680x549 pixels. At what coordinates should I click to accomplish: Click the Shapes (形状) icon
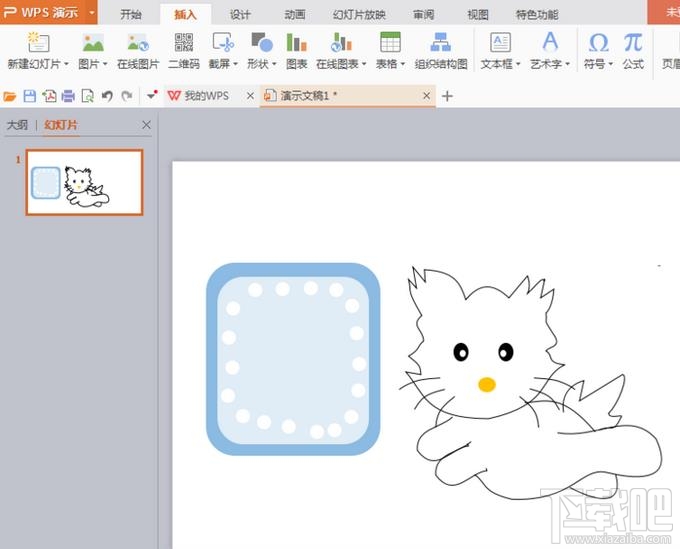pyautogui.click(x=262, y=42)
